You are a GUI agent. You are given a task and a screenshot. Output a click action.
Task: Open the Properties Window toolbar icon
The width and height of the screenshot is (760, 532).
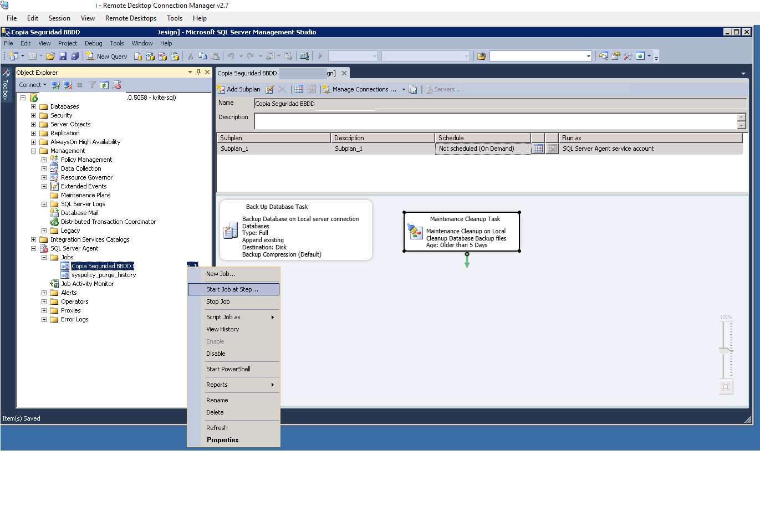616,56
